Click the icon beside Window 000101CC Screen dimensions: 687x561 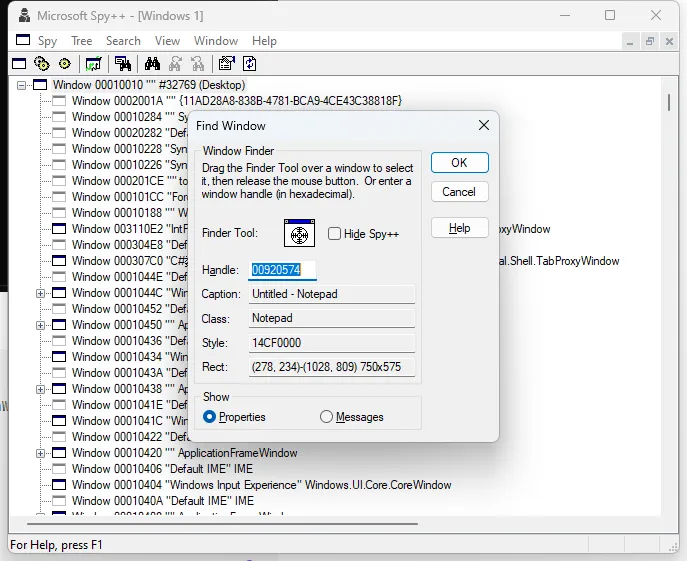[59, 197]
